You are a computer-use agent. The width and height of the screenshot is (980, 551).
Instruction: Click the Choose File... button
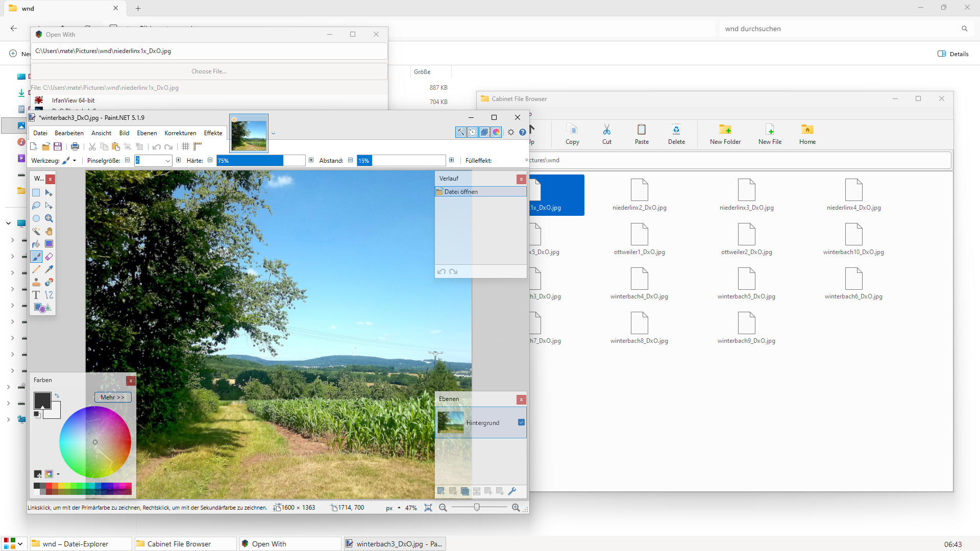click(209, 71)
